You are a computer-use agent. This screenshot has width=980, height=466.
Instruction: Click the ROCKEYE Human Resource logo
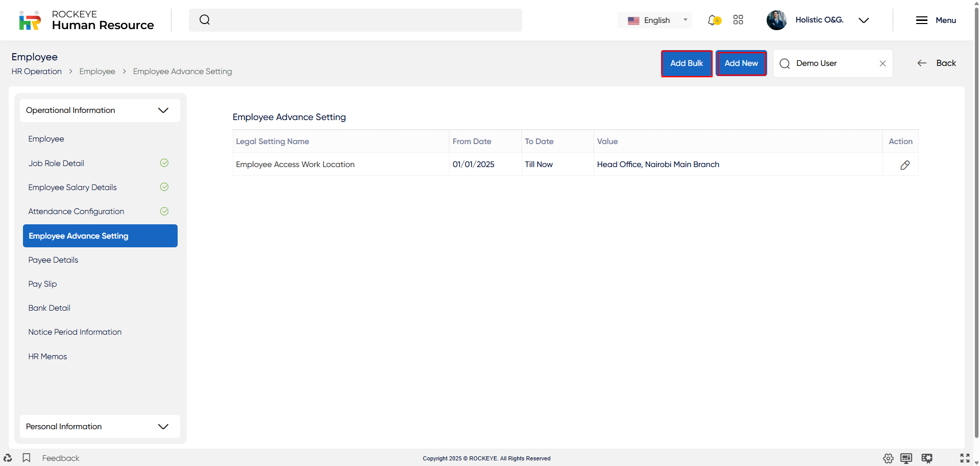pos(86,20)
